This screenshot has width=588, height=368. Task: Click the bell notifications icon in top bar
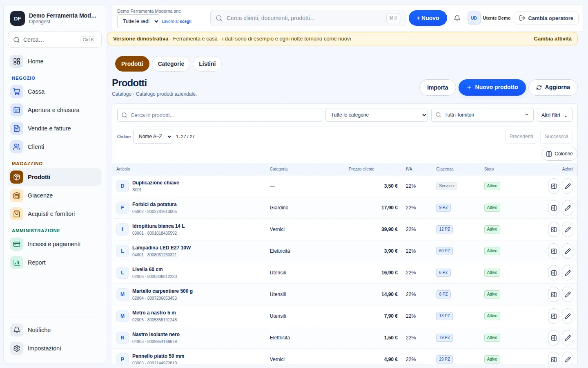click(x=457, y=18)
